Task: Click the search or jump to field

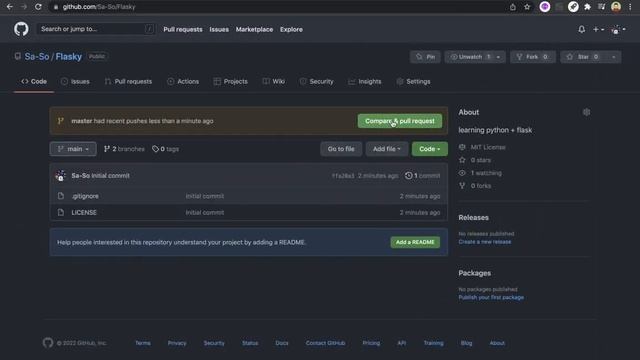Action: coord(96,29)
